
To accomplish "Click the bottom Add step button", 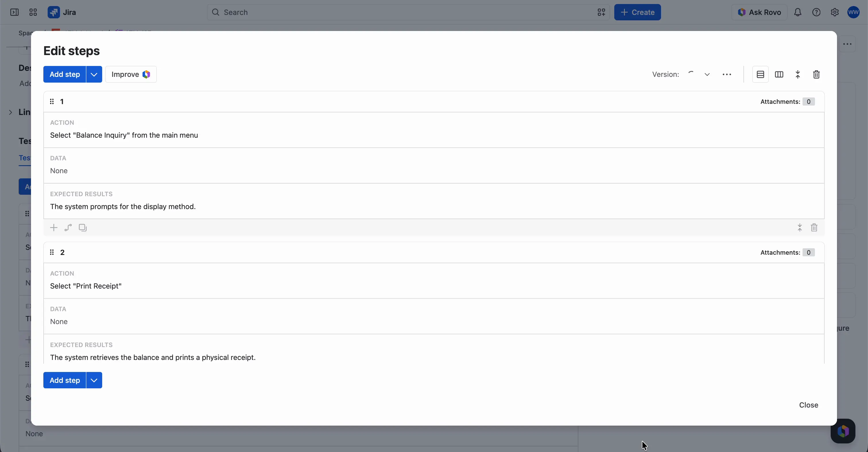I will 65,380.
